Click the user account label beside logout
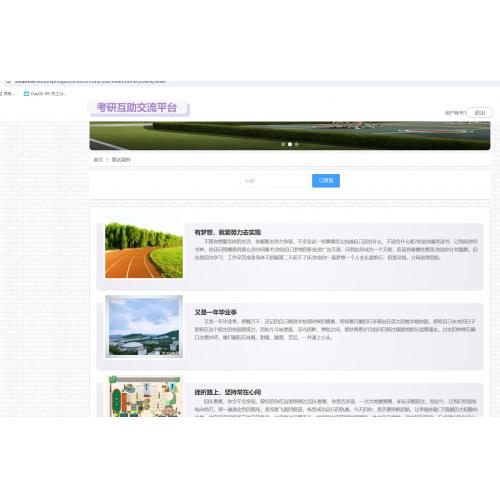This screenshot has width=500, height=500. 455,113
